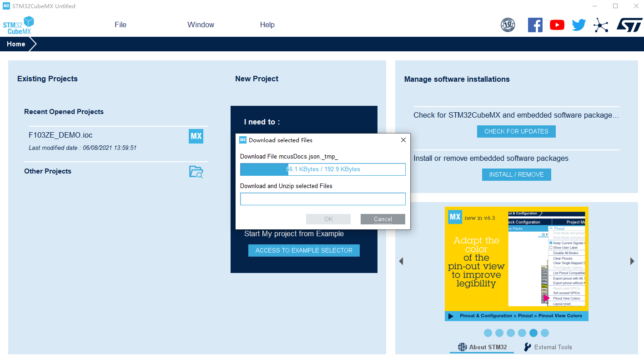Select first banner carousel dot
Viewport: 644px width, 362px height.
click(x=488, y=333)
